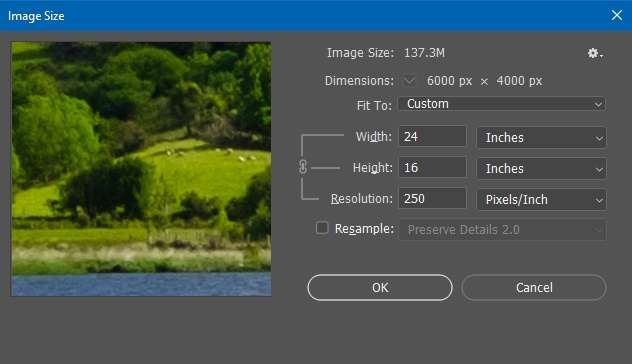The height and width of the screenshot is (364, 632).
Task: Open the Height units Inches dropdown
Action: 542,168
